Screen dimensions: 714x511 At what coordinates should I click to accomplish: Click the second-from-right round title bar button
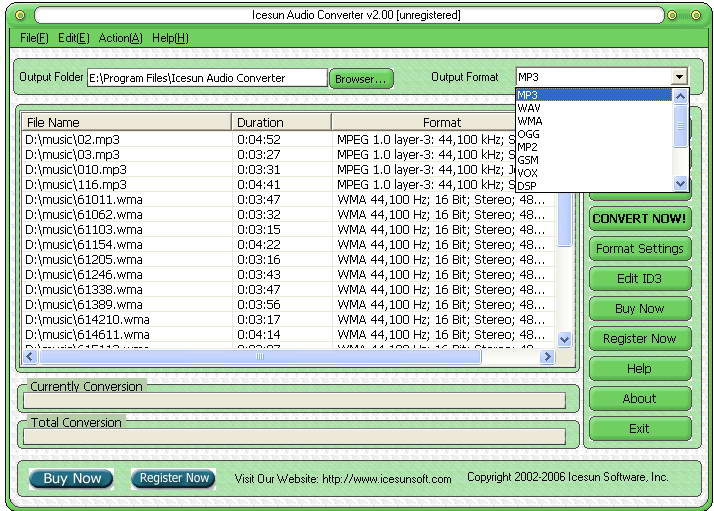coord(672,15)
